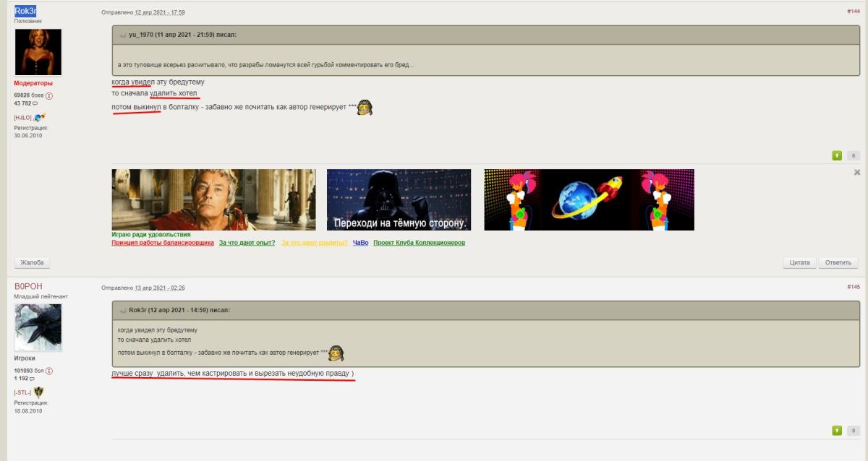Click the planet and rocket signature banner

589,199
